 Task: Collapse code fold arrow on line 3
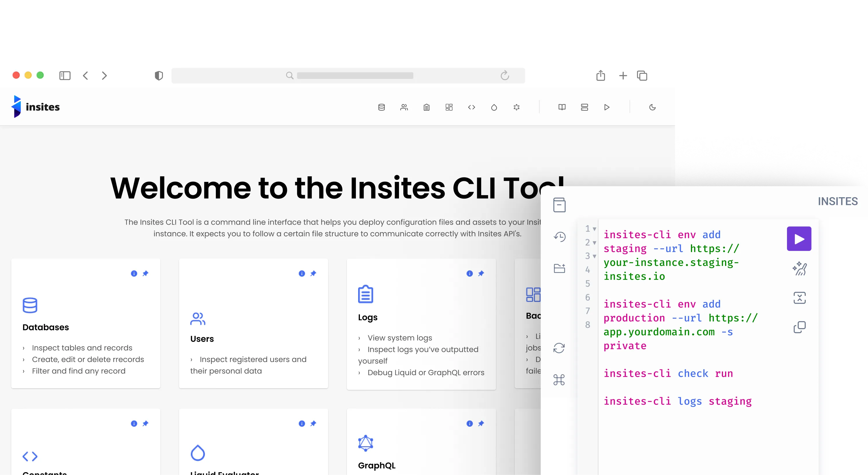tap(594, 256)
